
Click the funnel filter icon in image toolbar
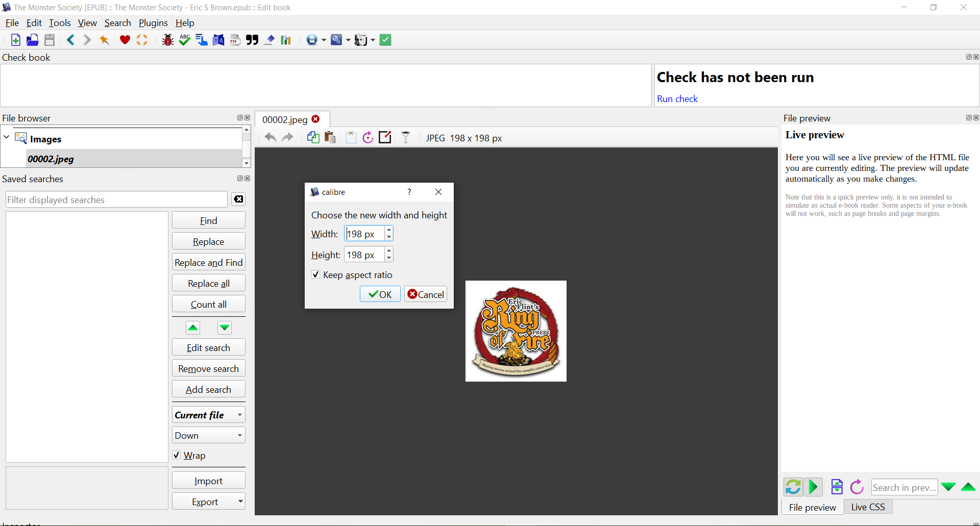coord(406,137)
